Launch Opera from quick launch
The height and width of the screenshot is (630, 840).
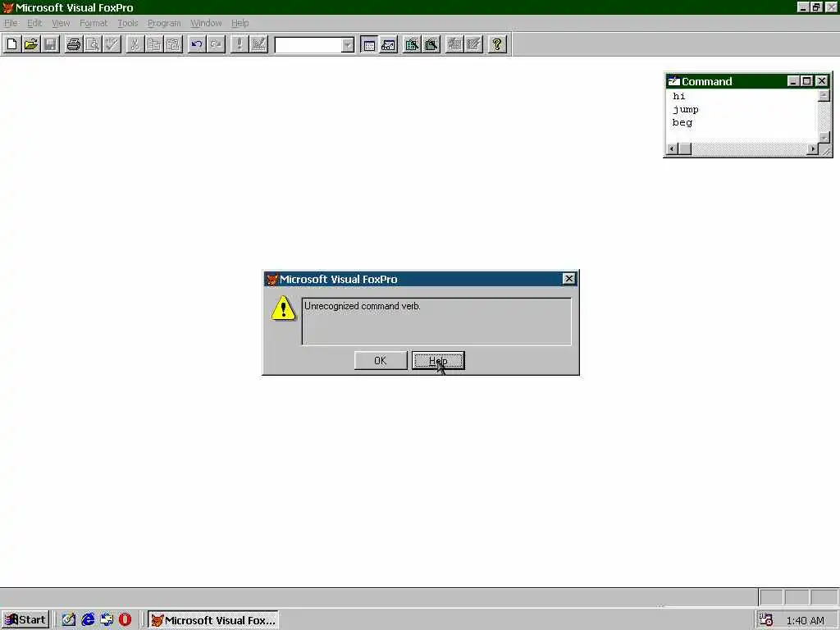point(126,620)
